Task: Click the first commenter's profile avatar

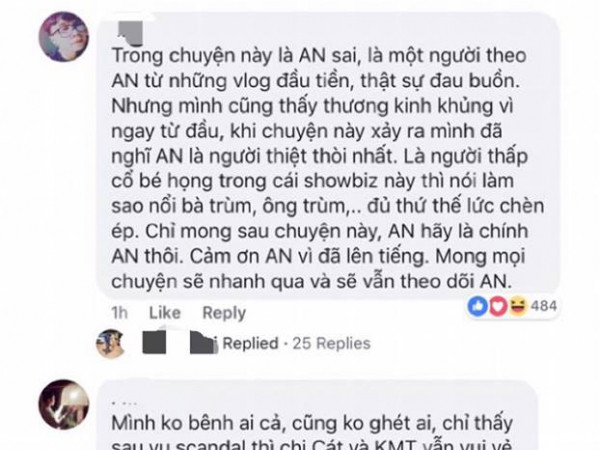Action: click(x=64, y=37)
